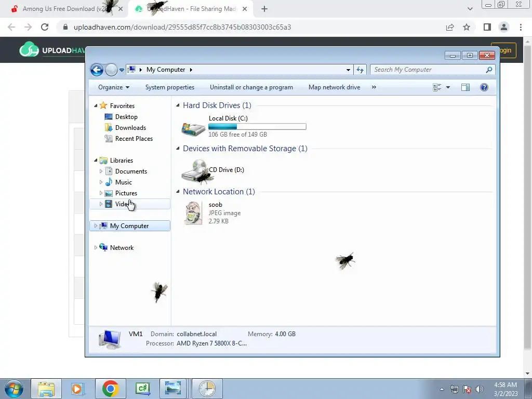Show hidden system tray icons

[x=442, y=389]
